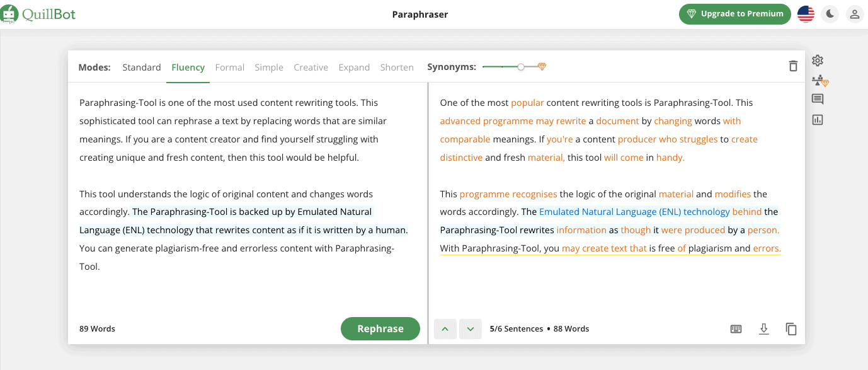The width and height of the screenshot is (868, 370).
Task: Click the green Rephrase button
Action: tap(380, 328)
